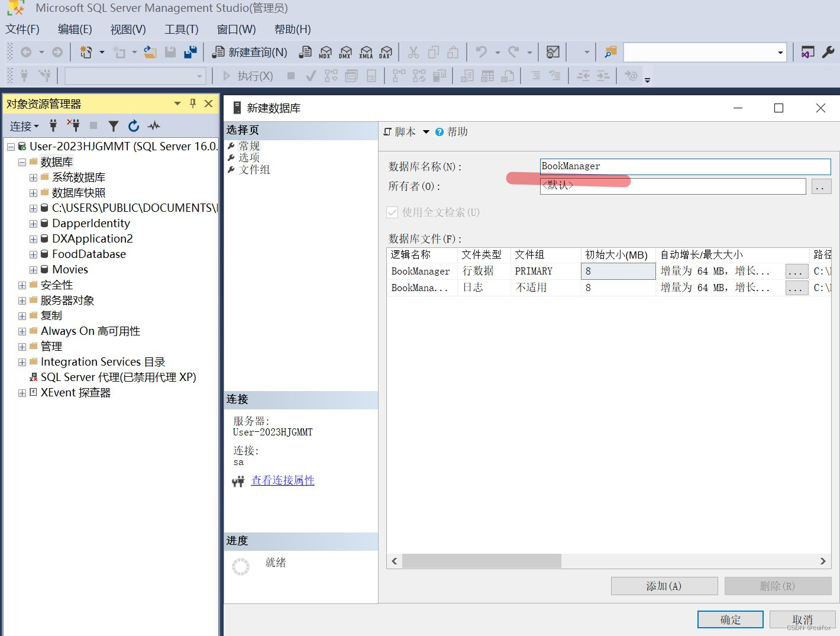The image size is (840, 636).
Task: Click the Save All icon
Action: coord(190,52)
